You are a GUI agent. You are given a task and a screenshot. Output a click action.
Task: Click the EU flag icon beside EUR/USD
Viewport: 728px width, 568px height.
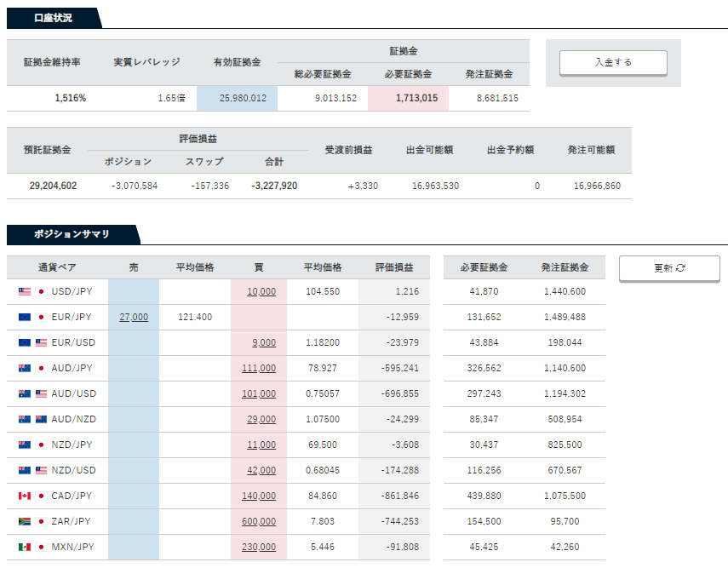tap(25, 342)
